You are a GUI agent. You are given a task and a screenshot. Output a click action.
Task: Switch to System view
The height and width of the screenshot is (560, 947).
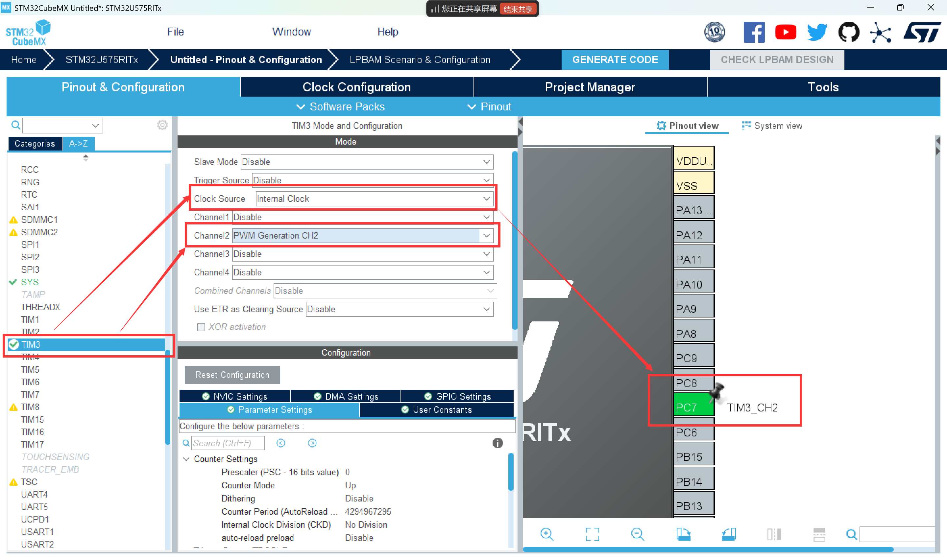coord(772,126)
